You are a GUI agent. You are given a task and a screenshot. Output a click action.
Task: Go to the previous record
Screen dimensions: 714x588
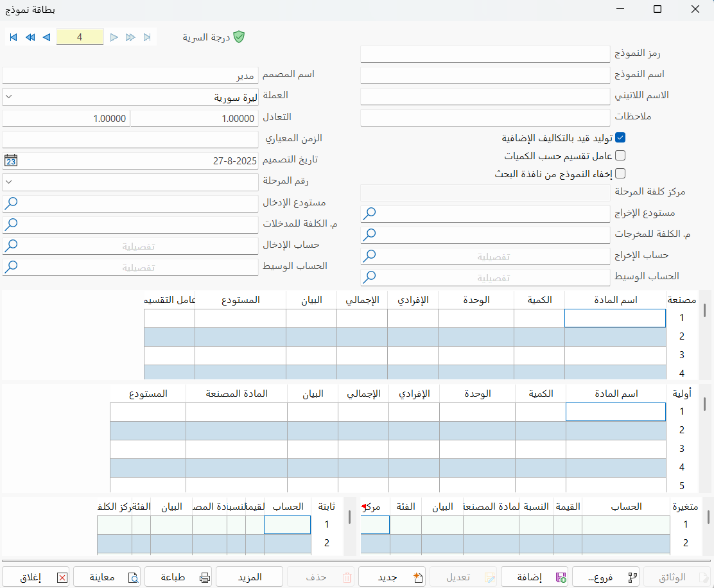[46, 37]
